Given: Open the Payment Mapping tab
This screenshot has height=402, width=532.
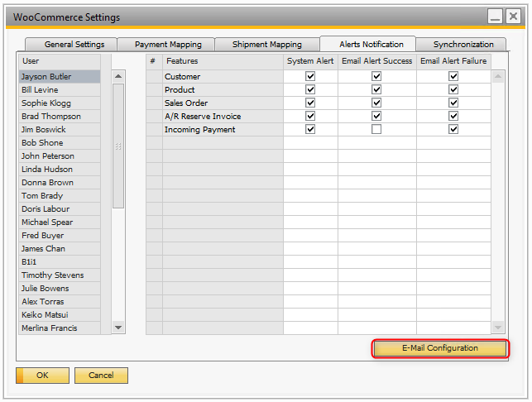Looking at the screenshot, I should pos(167,45).
